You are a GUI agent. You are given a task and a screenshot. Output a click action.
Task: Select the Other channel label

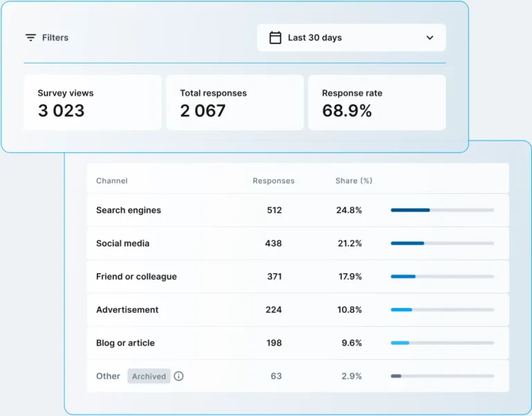pos(108,376)
